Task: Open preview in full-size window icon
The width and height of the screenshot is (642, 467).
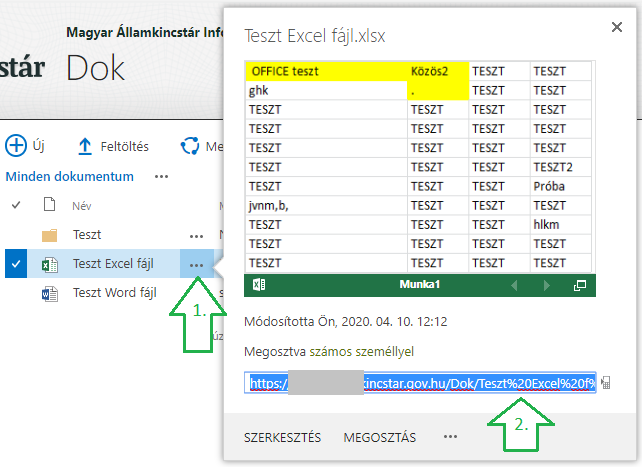Action: (580, 285)
